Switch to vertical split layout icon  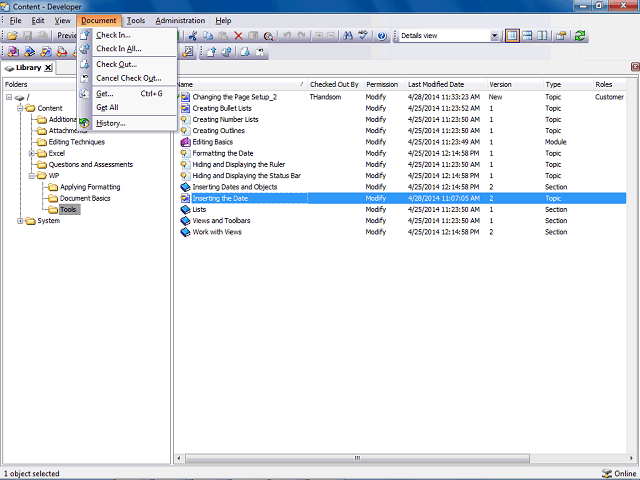click(542, 36)
